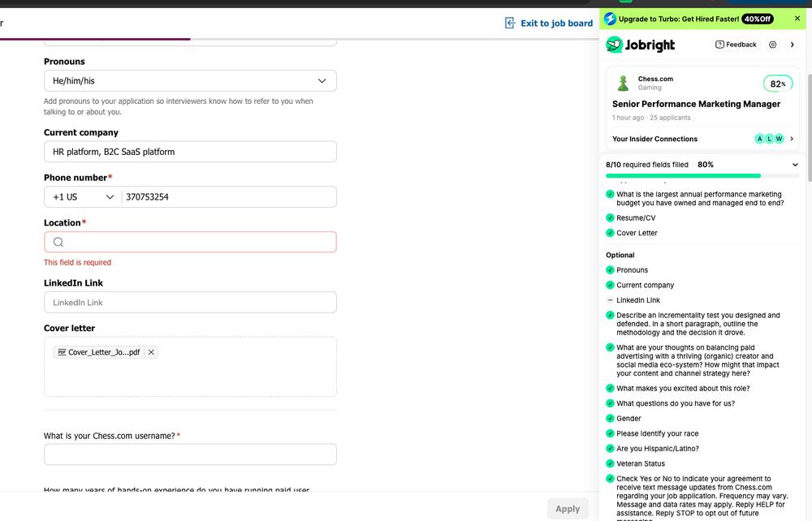The height and width of the screenshot is (521, 812).
Task: Open the Feedback option
Action: 736,45
